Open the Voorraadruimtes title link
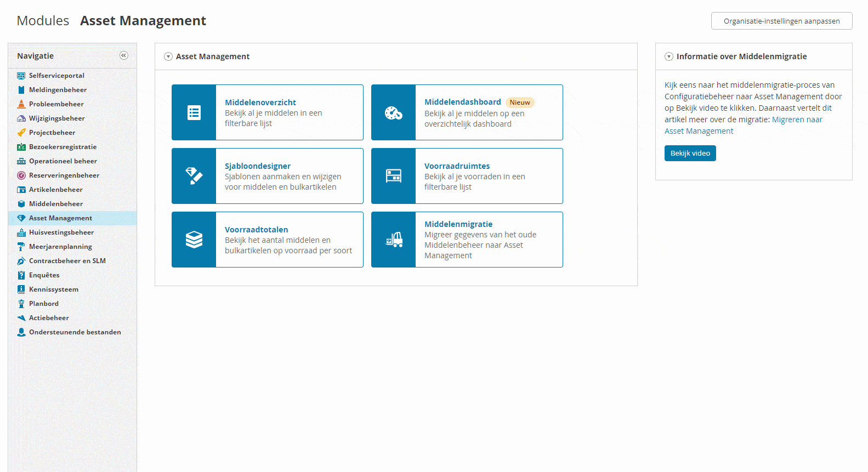 click(x=457, y=166)
